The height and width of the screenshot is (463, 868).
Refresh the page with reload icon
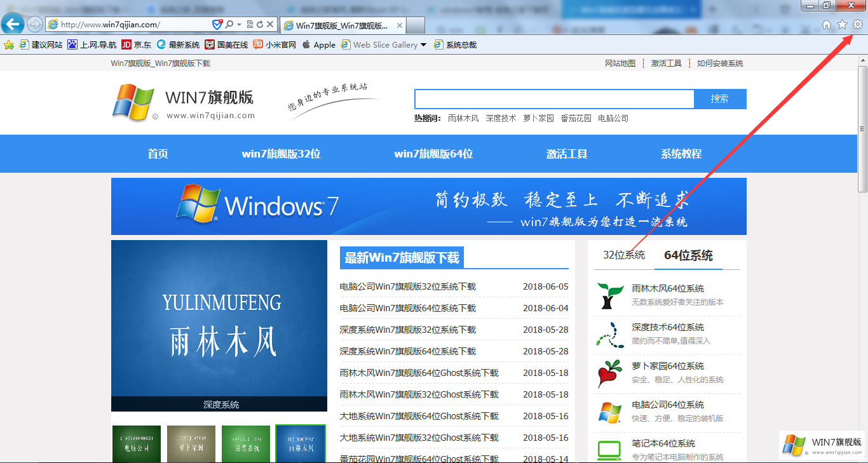coord(259,24)
